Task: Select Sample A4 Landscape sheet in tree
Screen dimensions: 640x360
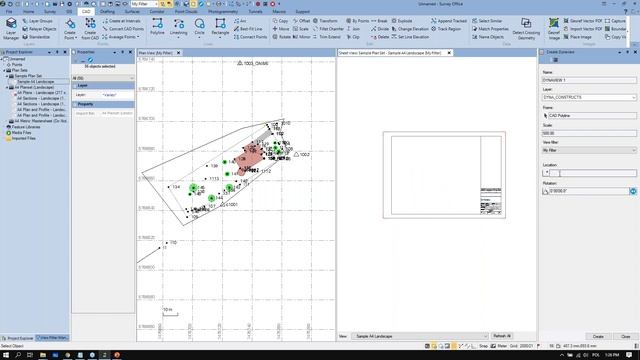Action: 35,82
